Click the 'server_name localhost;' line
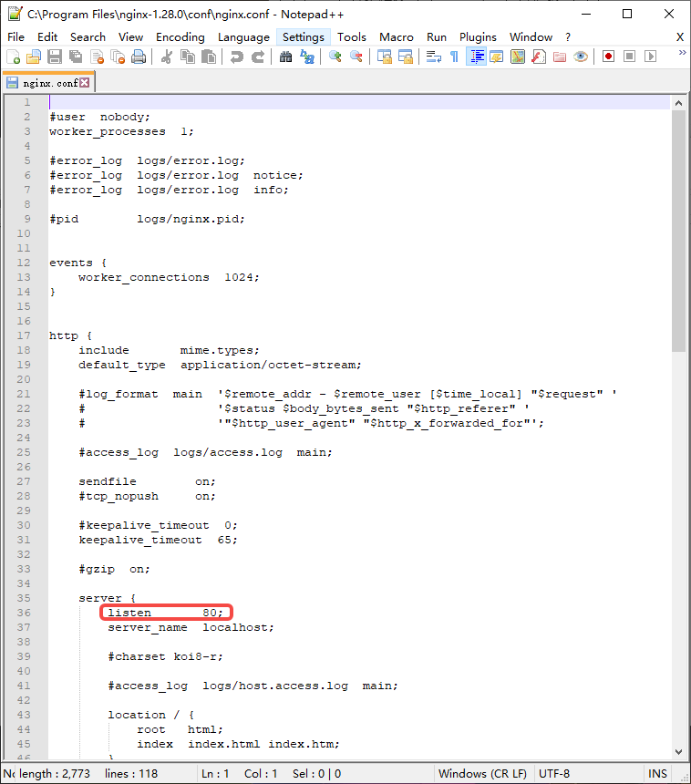Screen dimensions: 691x784 click(191, 627)
